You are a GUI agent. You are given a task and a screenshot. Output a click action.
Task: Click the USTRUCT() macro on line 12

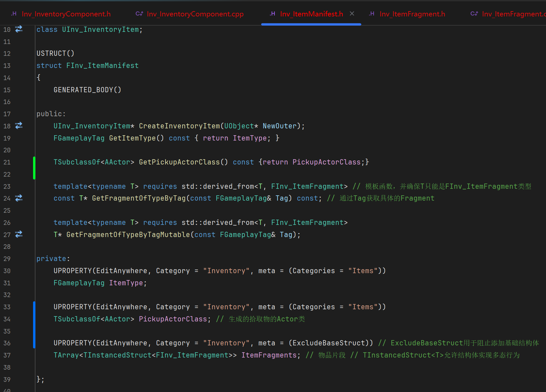point(55,54)
